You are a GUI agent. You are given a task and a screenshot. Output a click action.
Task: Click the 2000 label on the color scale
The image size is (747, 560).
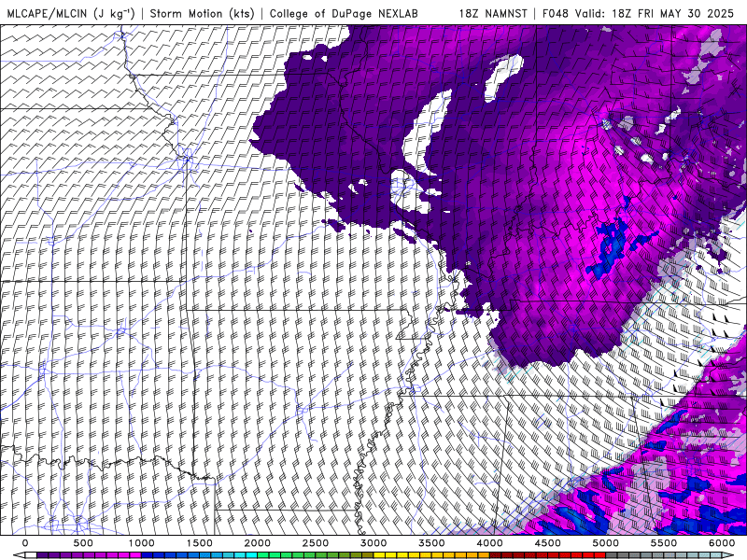point(258,543)
